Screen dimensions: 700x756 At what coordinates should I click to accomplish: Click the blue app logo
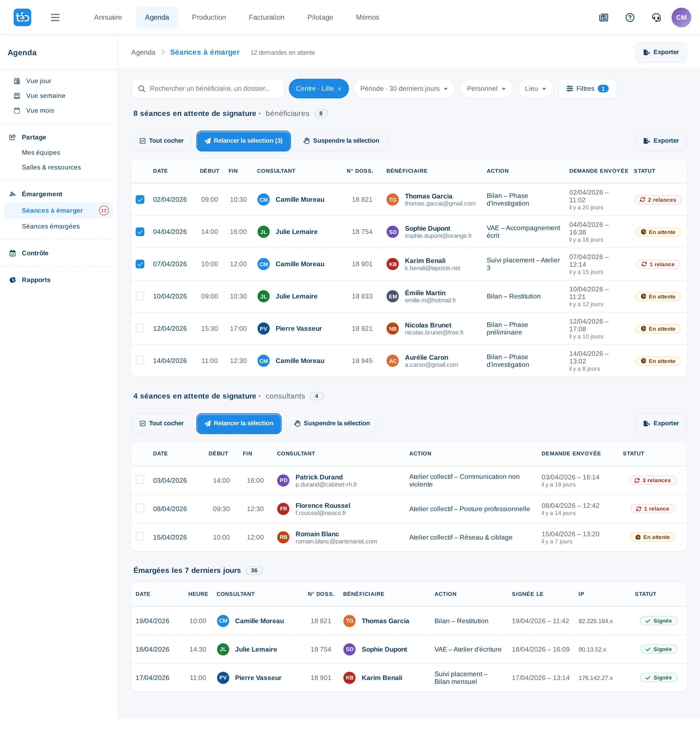(22, 17)
